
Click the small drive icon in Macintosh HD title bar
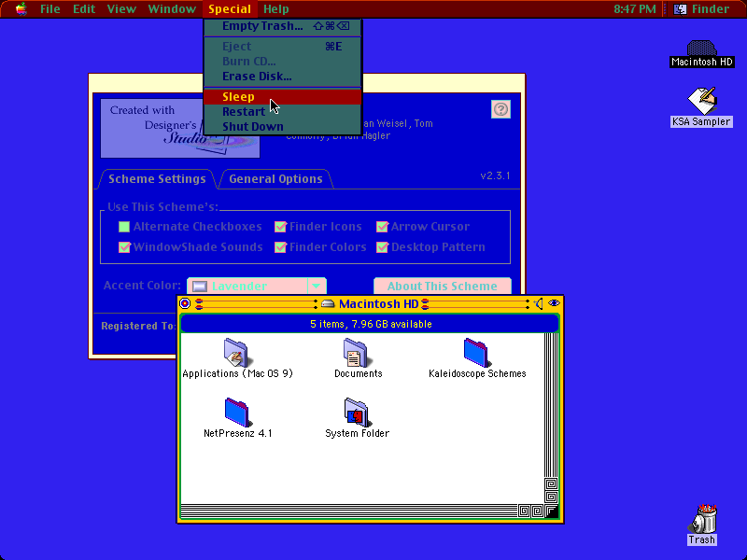[x=328, y=304]
